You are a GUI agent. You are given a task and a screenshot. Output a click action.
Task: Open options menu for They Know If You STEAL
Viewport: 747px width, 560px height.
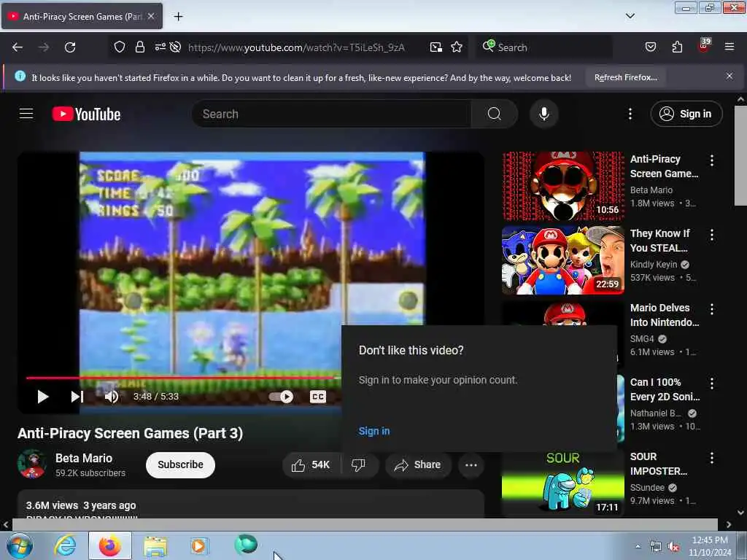pos(712,234)
